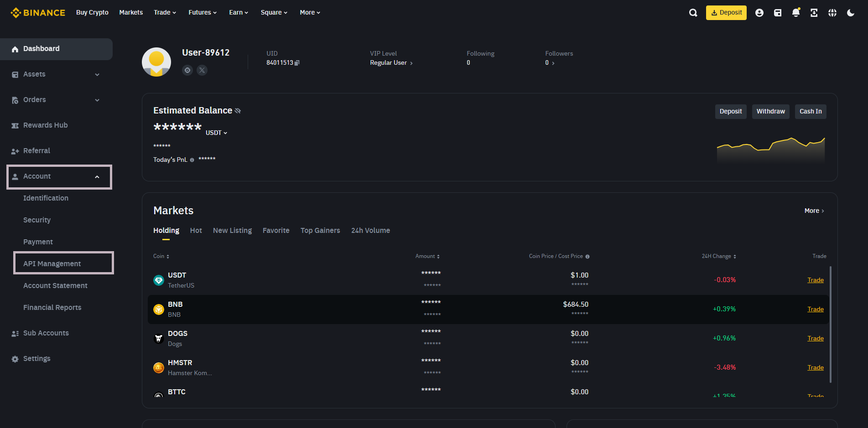The height and width of the screenshot is (428, 868).
Task: Open Followers count link
Action: [x=550, y=63]
